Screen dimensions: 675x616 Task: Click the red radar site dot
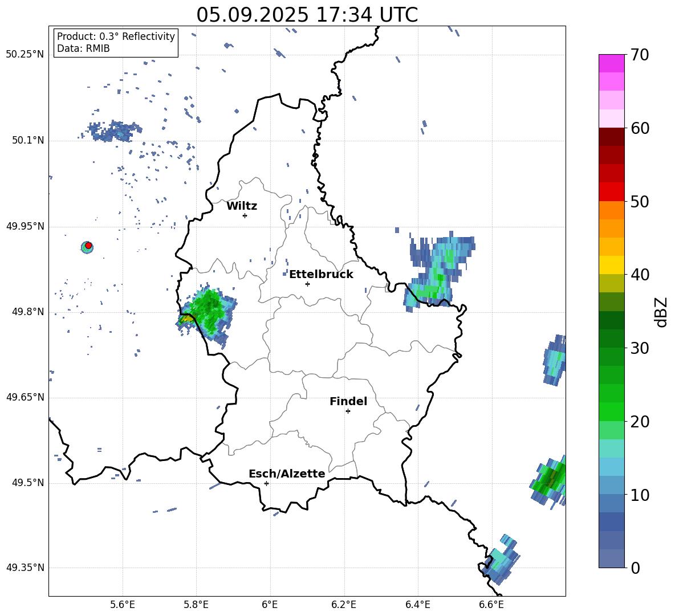coord(88,246)
